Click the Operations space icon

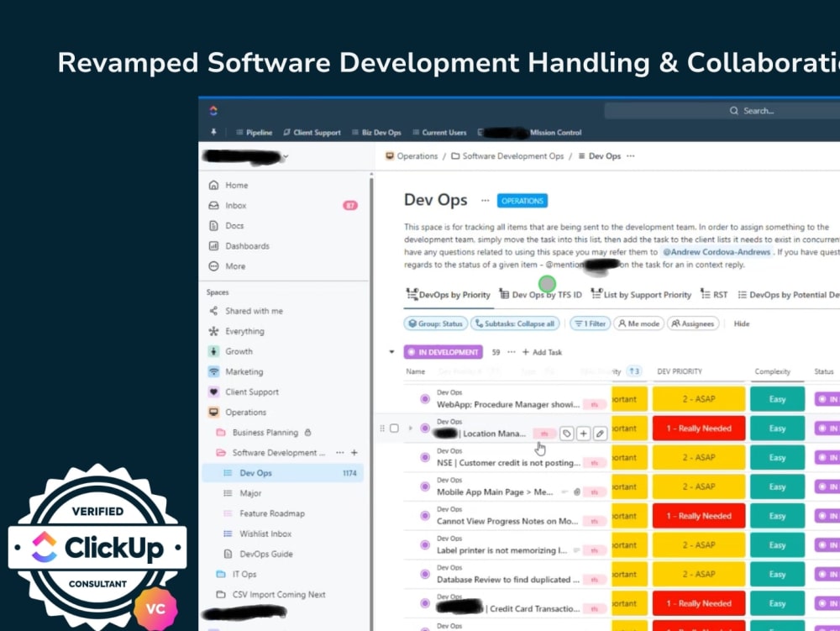pyautogui.click(x=213, y=412)
